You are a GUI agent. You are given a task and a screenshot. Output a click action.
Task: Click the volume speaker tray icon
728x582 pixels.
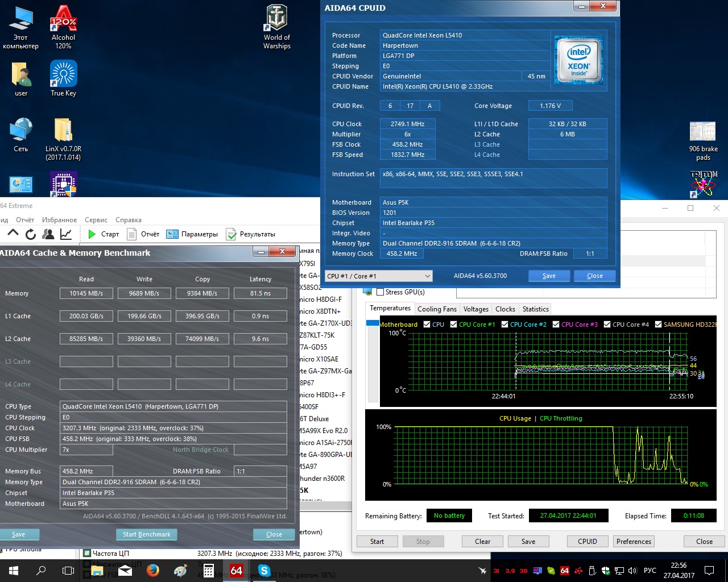click(x=633, y=571)
